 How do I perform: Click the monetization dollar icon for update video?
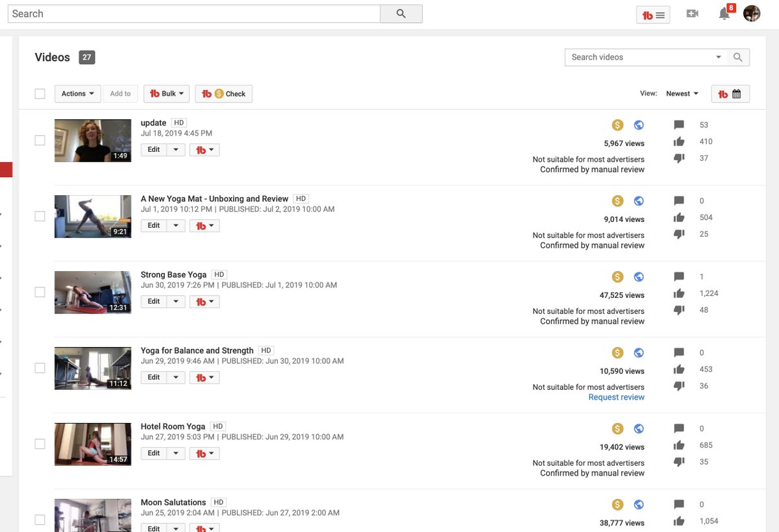click(618, 125)
